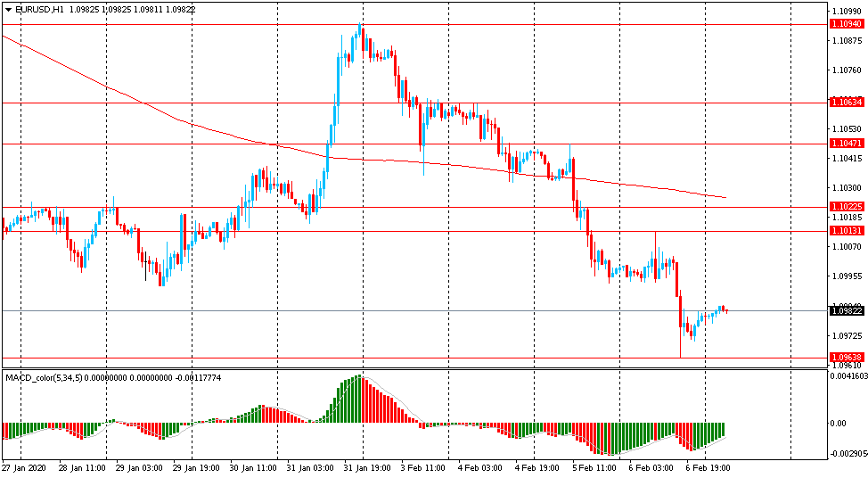This screenshot has width=868, height=478.
Task: Select the 1.10471 horizontal level price tag
Action: [846, 143]
